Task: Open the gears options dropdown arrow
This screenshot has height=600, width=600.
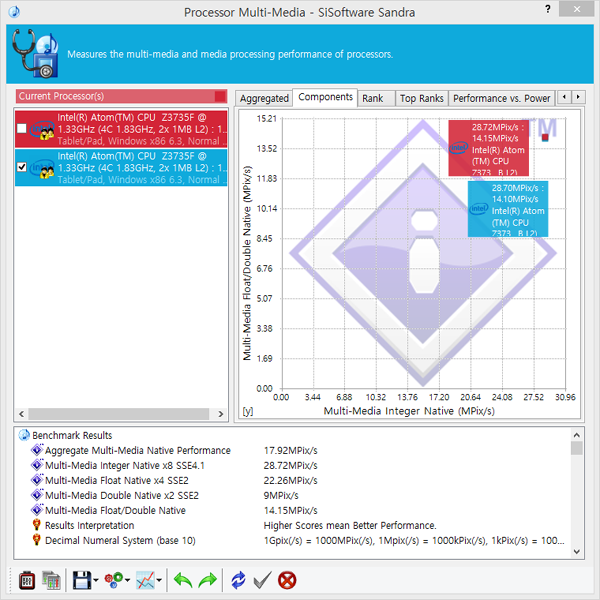Action: 127,580
